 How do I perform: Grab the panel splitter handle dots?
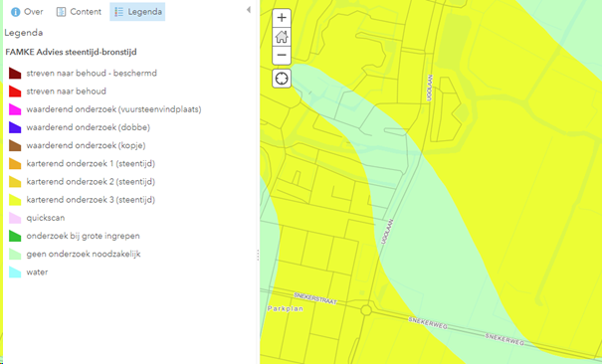(258, 255)
